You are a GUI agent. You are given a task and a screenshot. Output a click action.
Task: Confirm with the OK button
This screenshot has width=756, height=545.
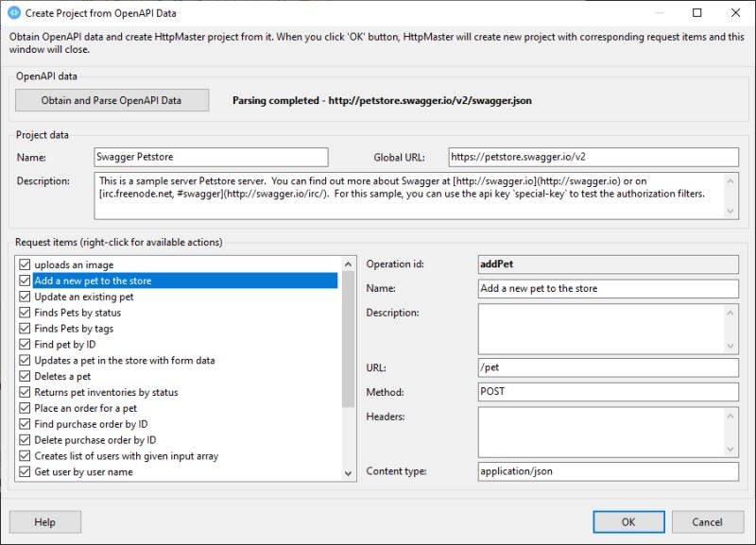[x=628, y=522]
